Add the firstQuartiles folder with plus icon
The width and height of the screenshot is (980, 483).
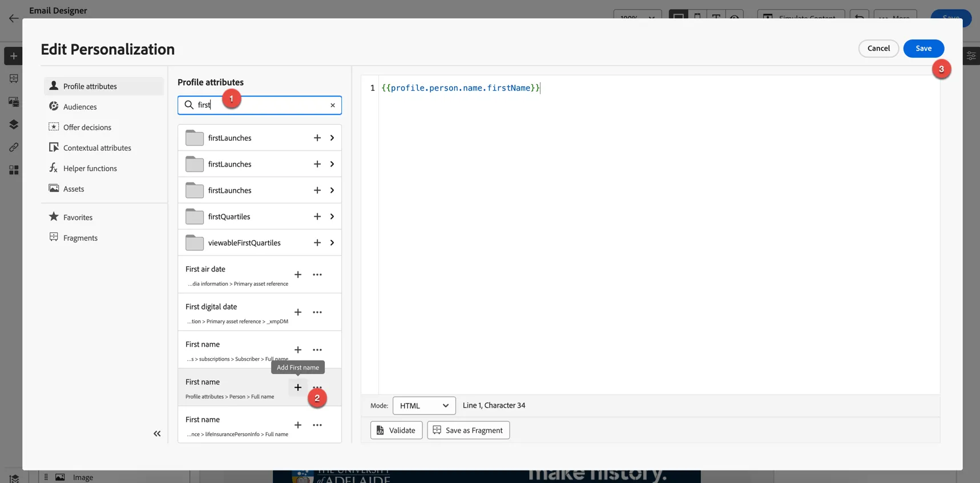tap(317, 217)
